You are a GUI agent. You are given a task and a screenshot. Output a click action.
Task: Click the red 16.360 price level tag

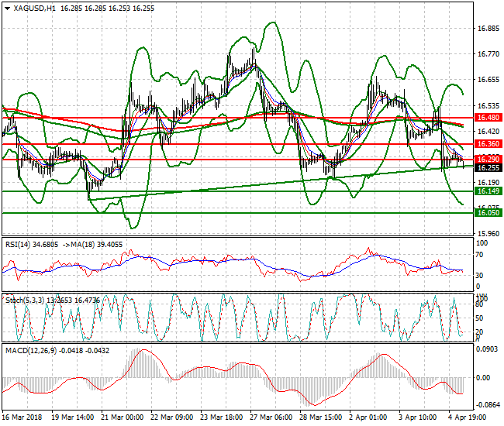(x=486, y=144)
